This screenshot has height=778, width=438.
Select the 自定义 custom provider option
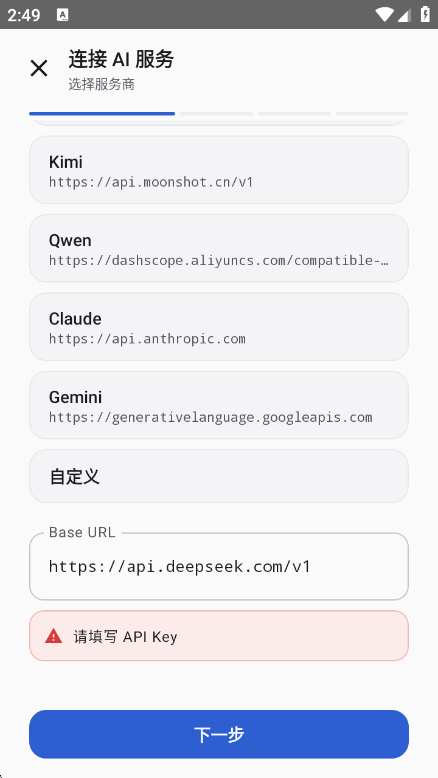[219, 476]
